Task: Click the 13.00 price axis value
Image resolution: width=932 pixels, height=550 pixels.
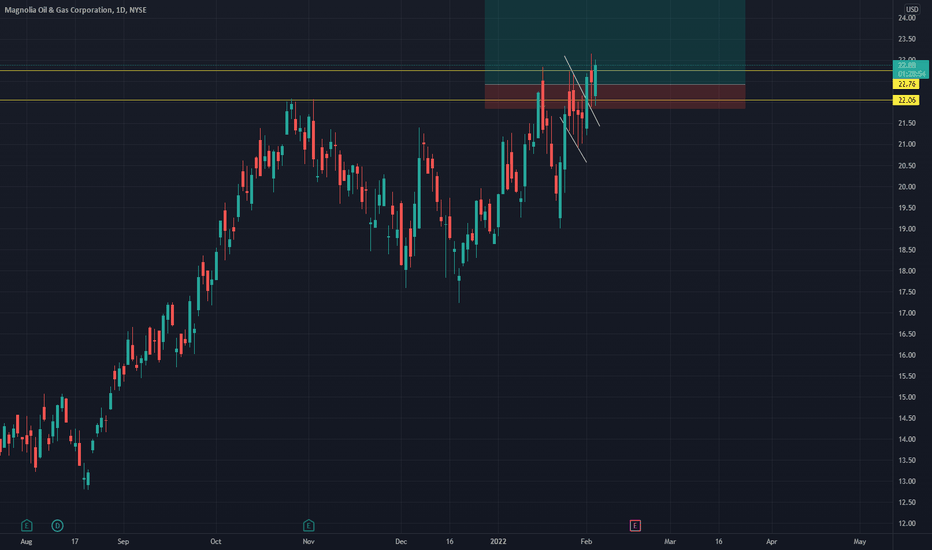Action: [906, 482]
